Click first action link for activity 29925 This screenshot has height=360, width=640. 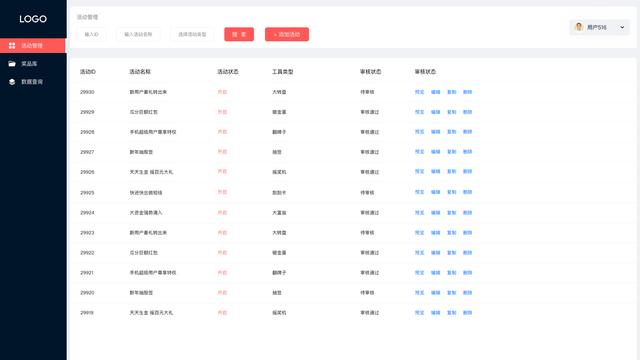pos(420,192)
